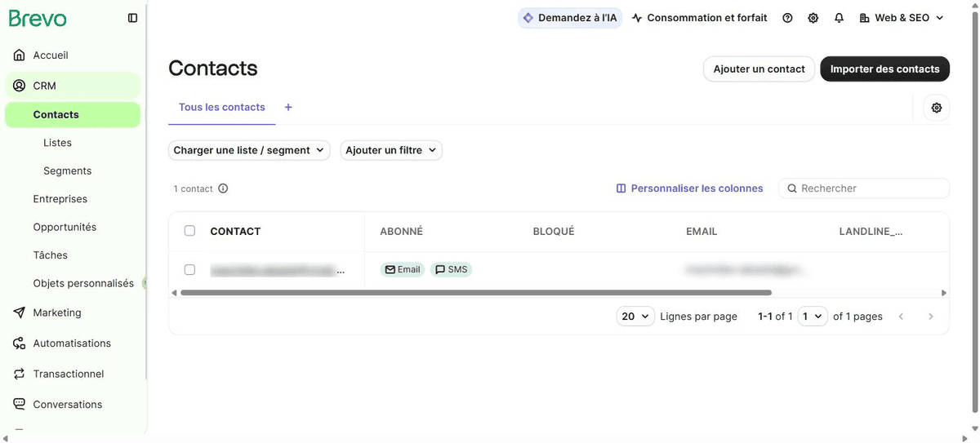Collapse the sidebar with the panel toggle icon

tap(133, 18)
